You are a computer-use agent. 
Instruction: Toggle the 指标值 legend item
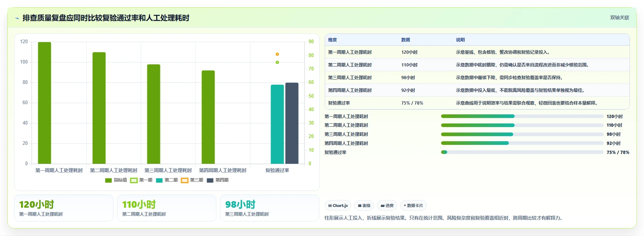(116, 180)
